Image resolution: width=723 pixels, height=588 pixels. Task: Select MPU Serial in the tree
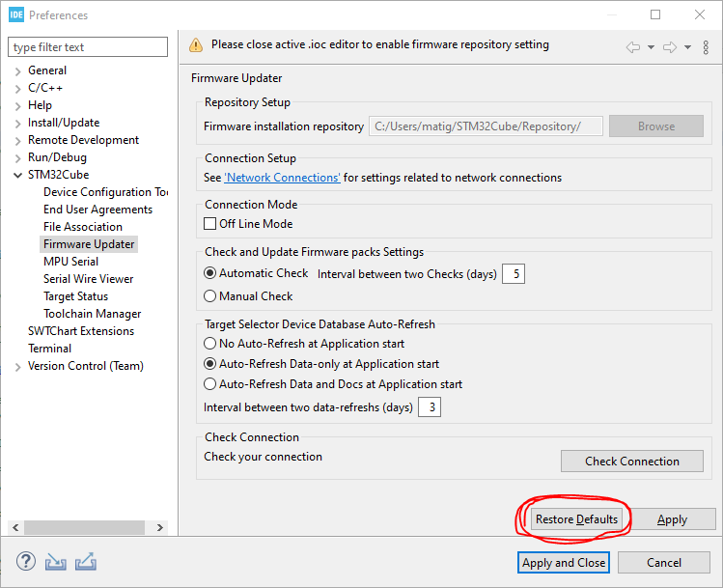click(x=70, y=262)
